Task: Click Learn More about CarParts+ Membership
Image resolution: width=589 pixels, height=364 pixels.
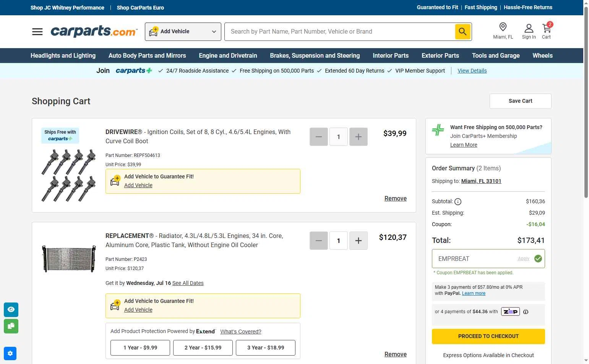Action: tap(464, 145)
